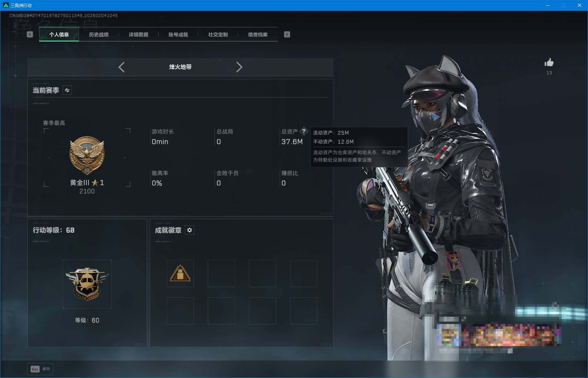Switch to the 账号成就 tab
This screenshot has width=588, height=378.
(178, 34)
